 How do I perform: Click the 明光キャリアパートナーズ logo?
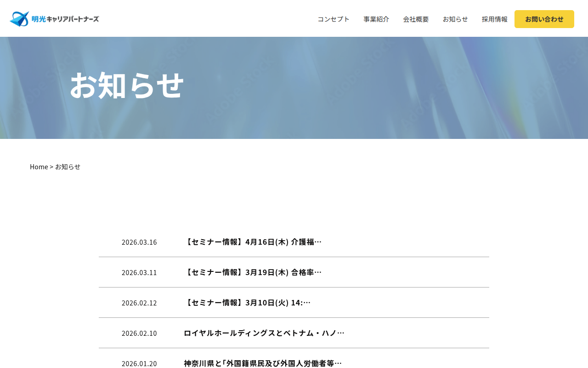point(54,19)
